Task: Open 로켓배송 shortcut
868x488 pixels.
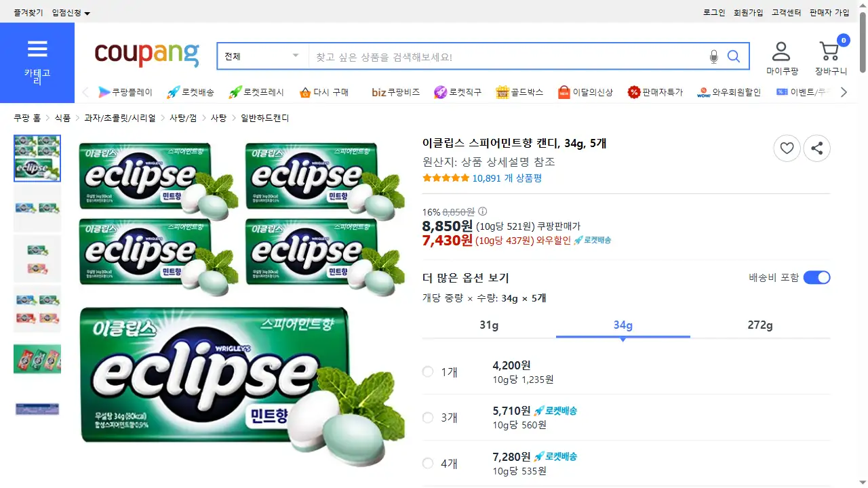Action: pyautogui.click(x=191, y=92)
